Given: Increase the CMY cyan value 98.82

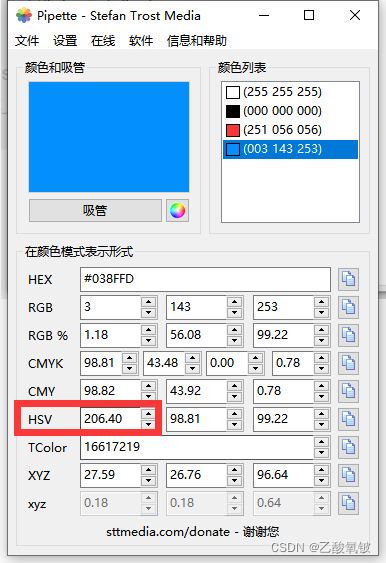Looking at the screenshot, I should tap(148, 386).
